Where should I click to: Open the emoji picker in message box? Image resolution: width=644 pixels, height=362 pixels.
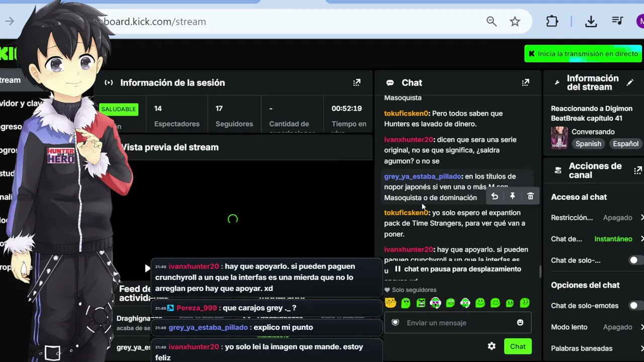tap(520, 322)
